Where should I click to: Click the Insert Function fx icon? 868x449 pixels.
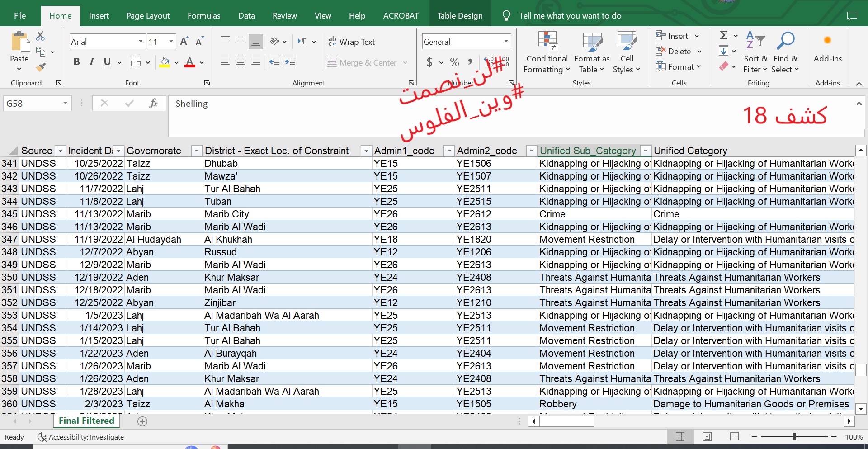(x=153, y=103)
